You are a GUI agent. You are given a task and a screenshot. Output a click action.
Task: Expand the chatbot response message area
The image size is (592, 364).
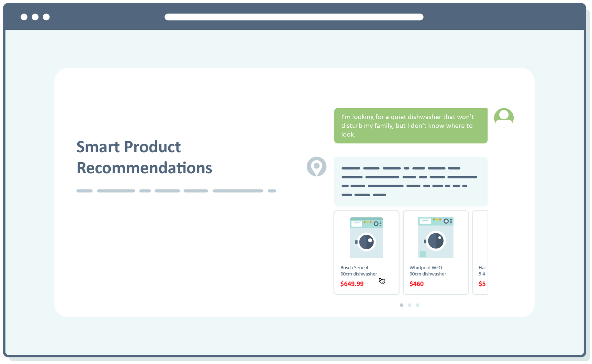coord(411,181)
